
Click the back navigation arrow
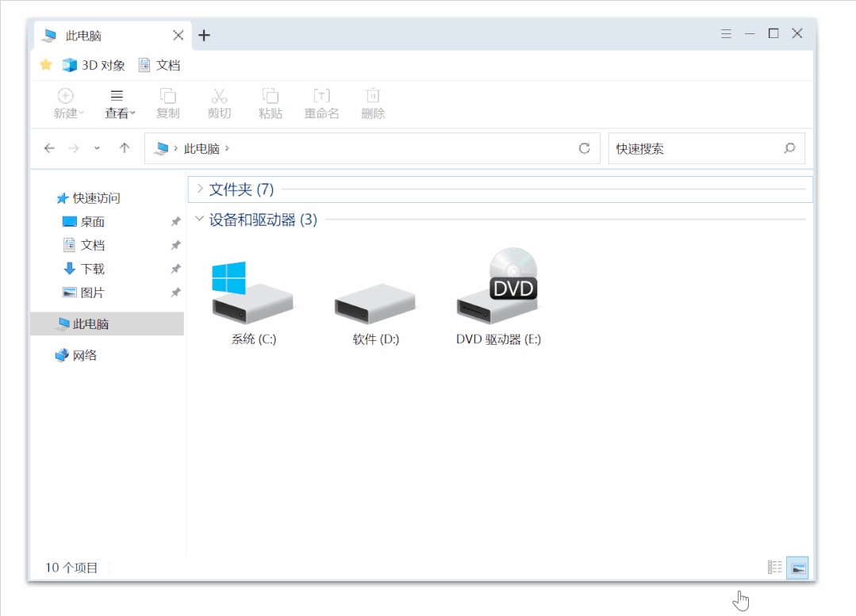coord(48,147)
